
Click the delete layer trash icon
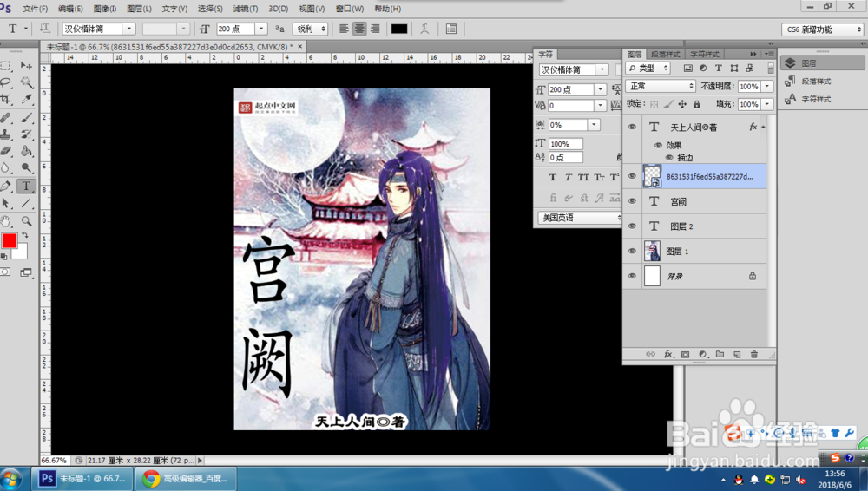point(753,354)
